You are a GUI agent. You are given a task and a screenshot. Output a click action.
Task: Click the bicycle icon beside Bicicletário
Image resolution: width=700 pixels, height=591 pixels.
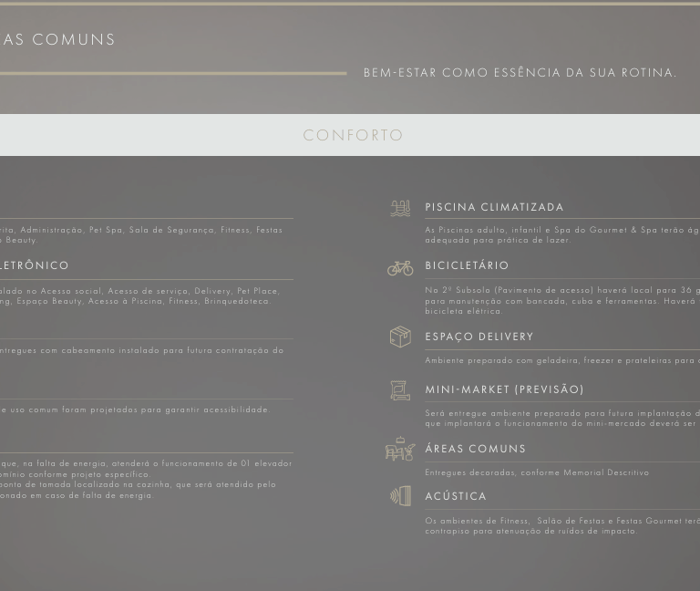(400, 268)
